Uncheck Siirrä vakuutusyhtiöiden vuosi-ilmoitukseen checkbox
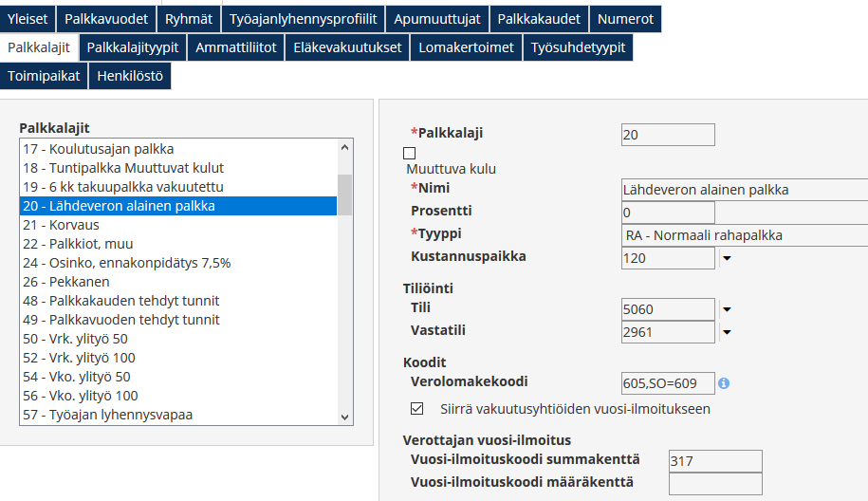This screenshot has height=501, width=868. coord(416,409)
